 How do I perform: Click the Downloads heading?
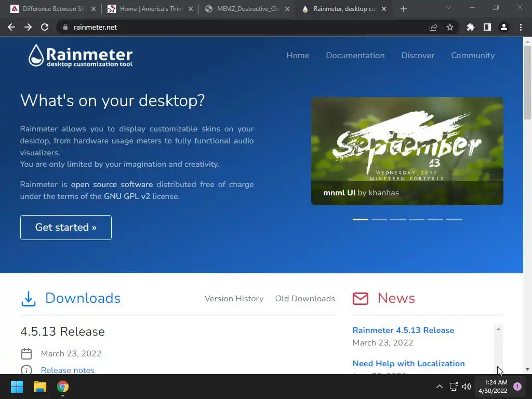click(83, 298)
